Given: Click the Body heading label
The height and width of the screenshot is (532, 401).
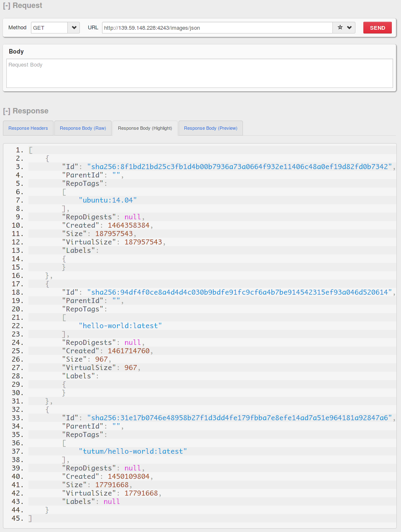Looking at the screenshot, I should tap(16, 51).
